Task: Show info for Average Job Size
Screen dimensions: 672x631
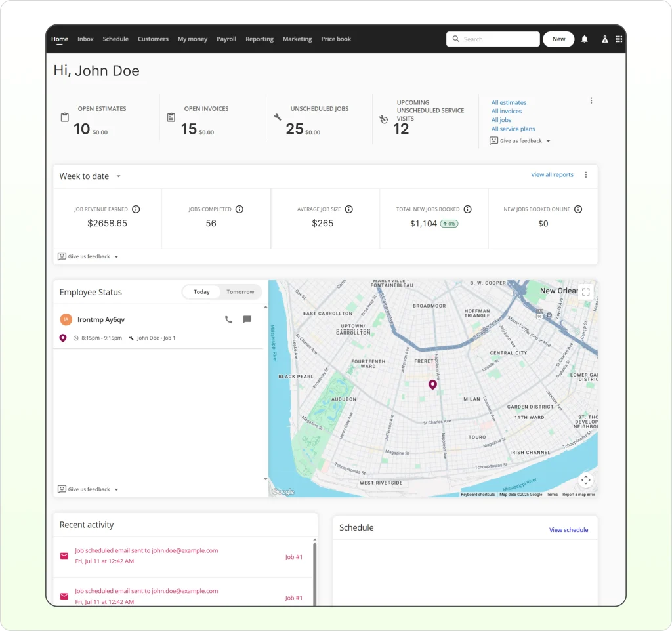Action: (348, 209)
